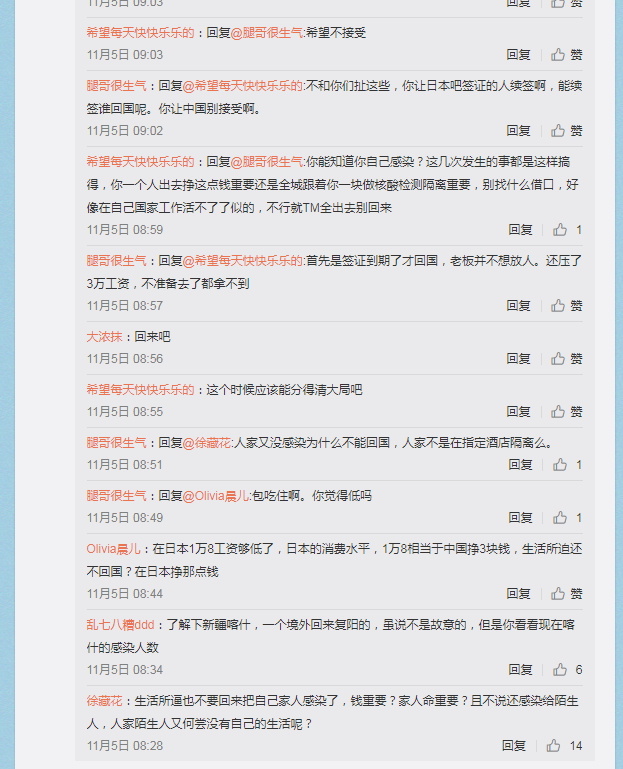Reply to 大浓抹's 08:56 comment

click(x=519, y=359)
